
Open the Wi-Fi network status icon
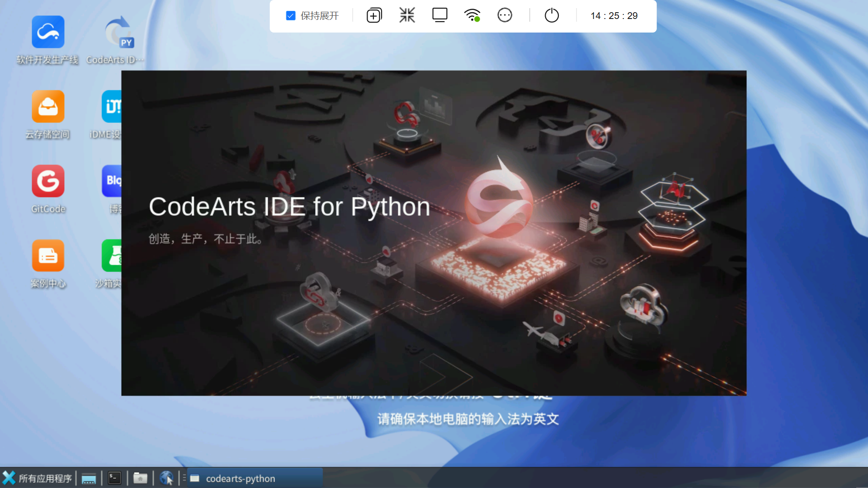[x=472, y=16]
